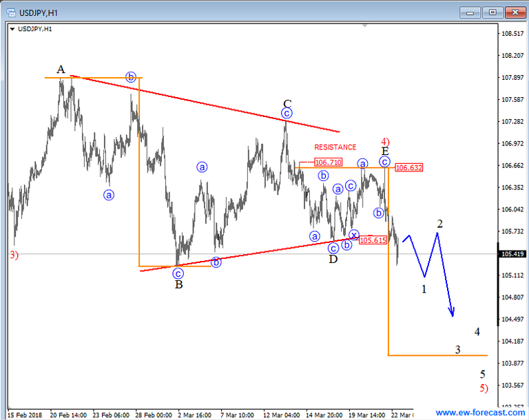Screen dimensions: 529x420
Task: Select the 106.632 price label
Action: [408, 167]
